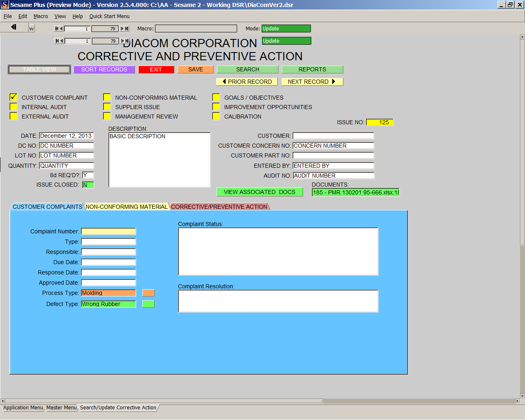Click inside the Complaint Status box

[278, 251]
